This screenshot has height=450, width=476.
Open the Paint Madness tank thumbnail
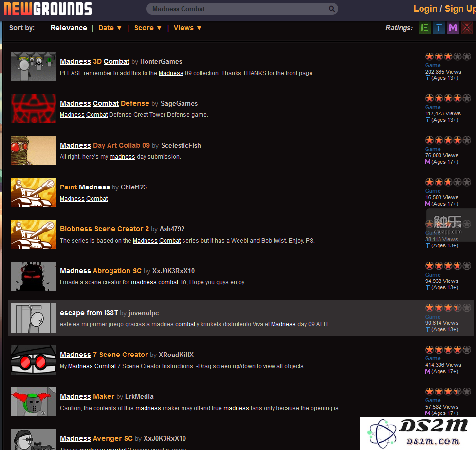pyautogui.click(x=34, y=192)
